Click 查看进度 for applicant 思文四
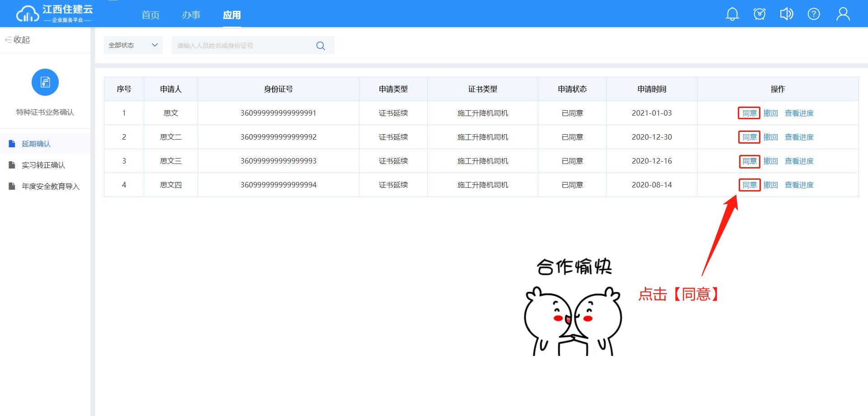Viewport: 868px width, 416px height. (799, 185)
